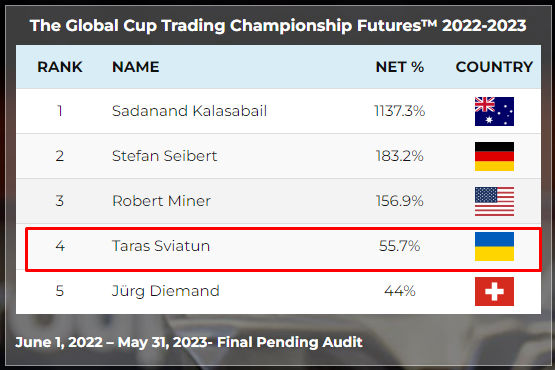The width and height of the screenshot is (555, 370).
Task: Click the 183.2% net value
Action: 400,156
